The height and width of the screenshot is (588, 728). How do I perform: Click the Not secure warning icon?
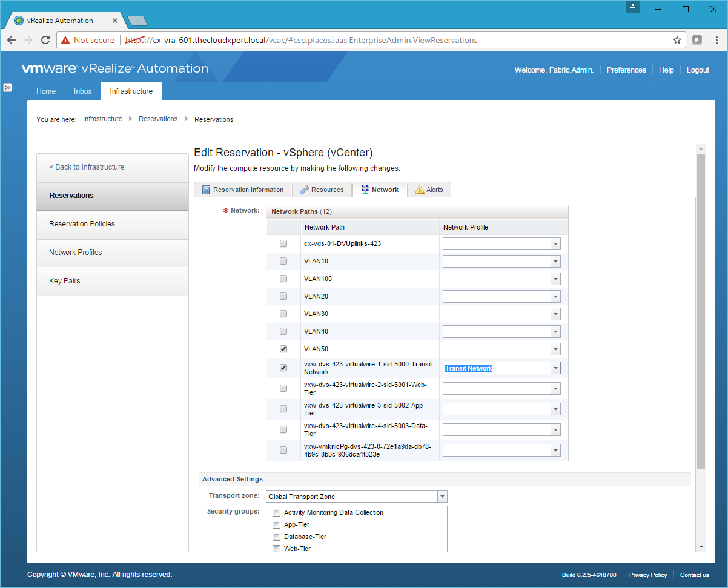(65, 40)
